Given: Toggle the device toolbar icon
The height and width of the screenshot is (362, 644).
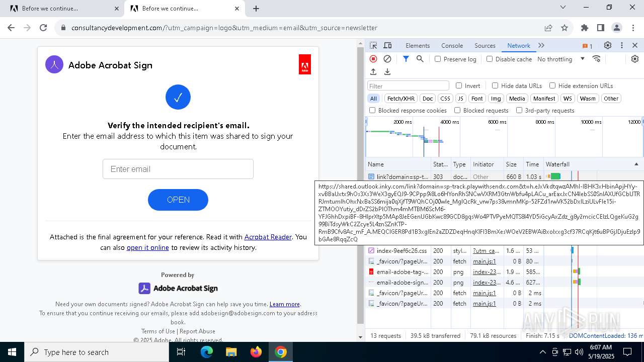Looking at the screenshot, I should coord(387,45).
